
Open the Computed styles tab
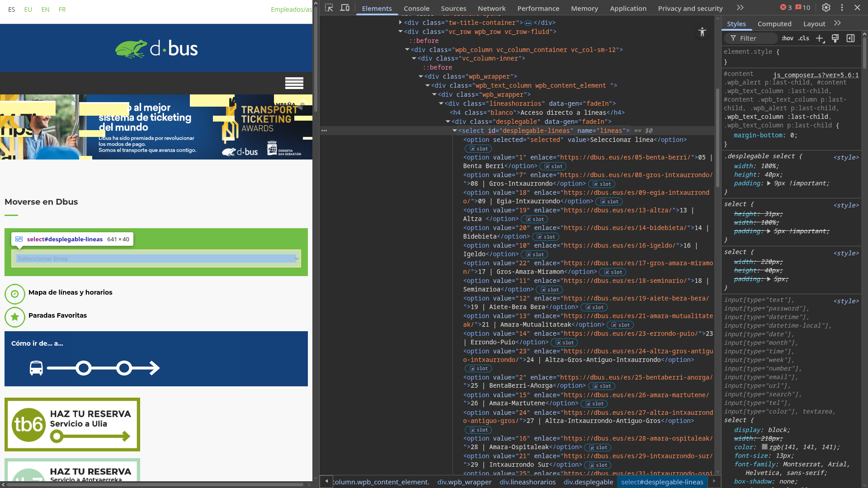click(x=774, y=23)
